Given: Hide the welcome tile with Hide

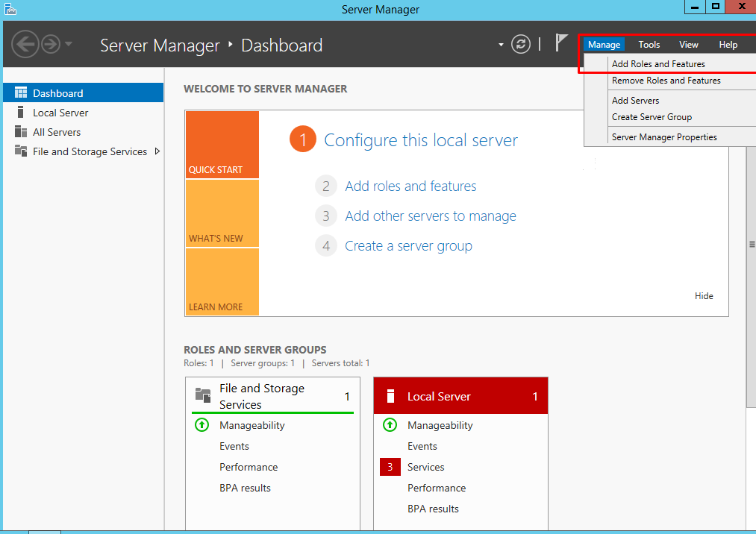Looking at the screenshot, I should click(704, 296).
